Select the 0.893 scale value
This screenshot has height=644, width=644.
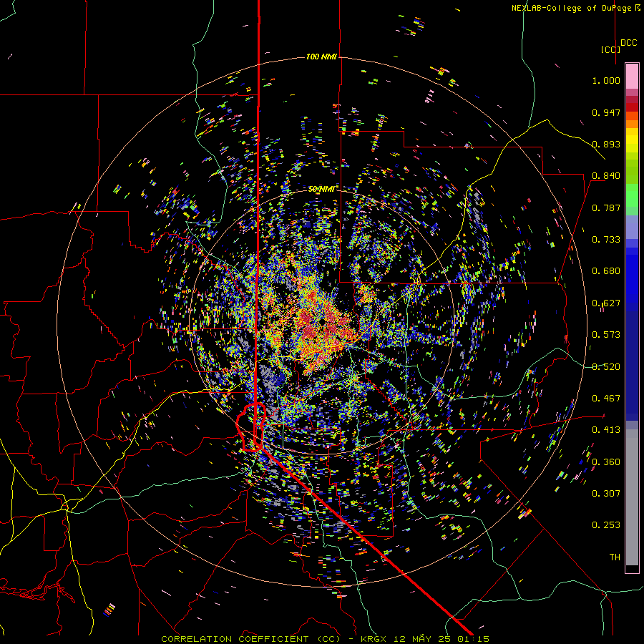tap(606, 144)
